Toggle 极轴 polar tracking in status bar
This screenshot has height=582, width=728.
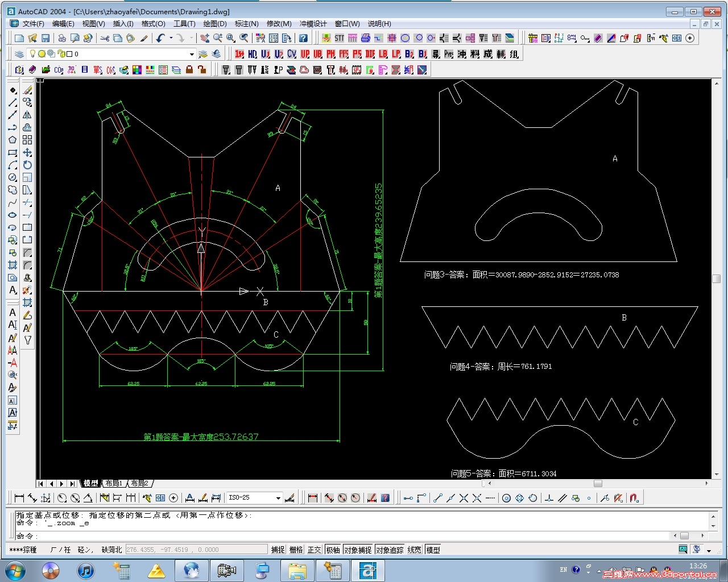click(333, 550)
